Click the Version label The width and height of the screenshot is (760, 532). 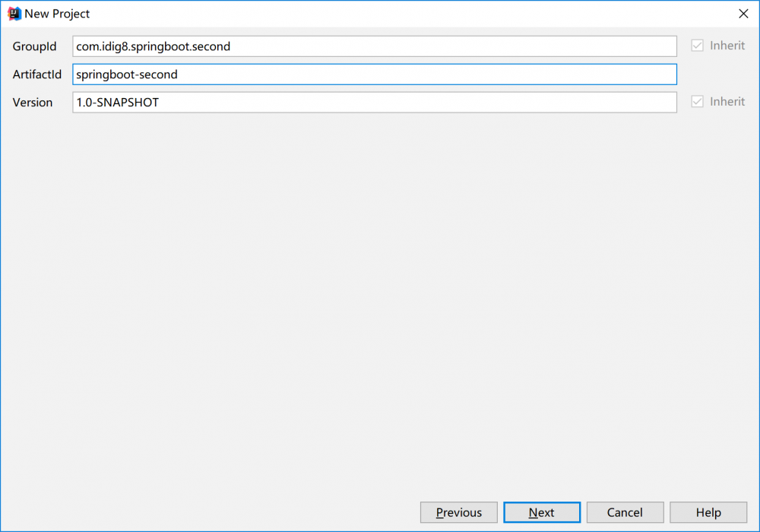pos(33,103)
